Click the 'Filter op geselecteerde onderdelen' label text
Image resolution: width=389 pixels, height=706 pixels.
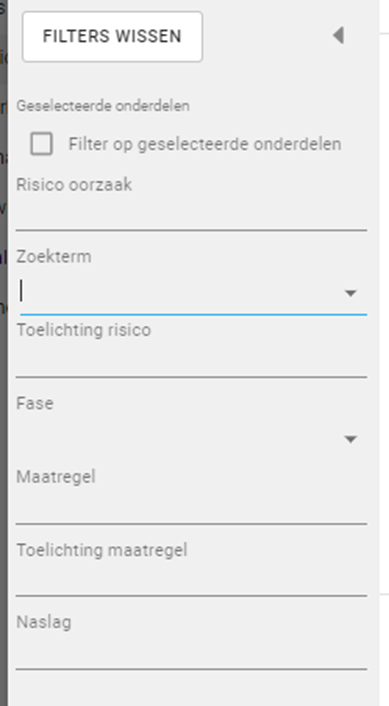(x=205, y=144)
